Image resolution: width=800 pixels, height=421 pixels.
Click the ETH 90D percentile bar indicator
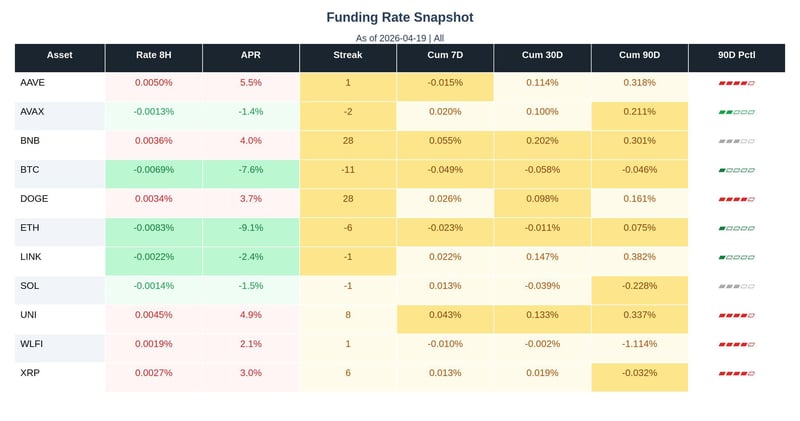point(736,228)
